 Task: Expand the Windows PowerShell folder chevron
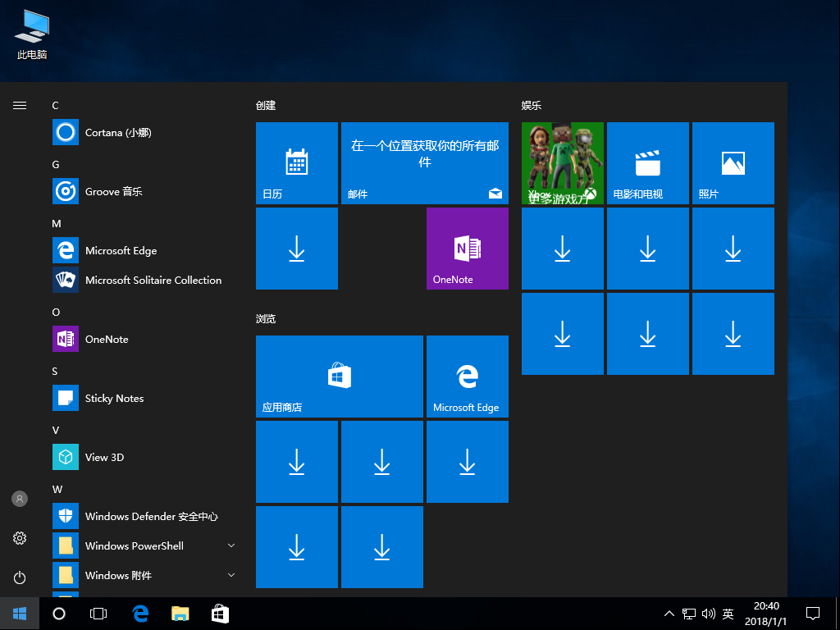231,546
